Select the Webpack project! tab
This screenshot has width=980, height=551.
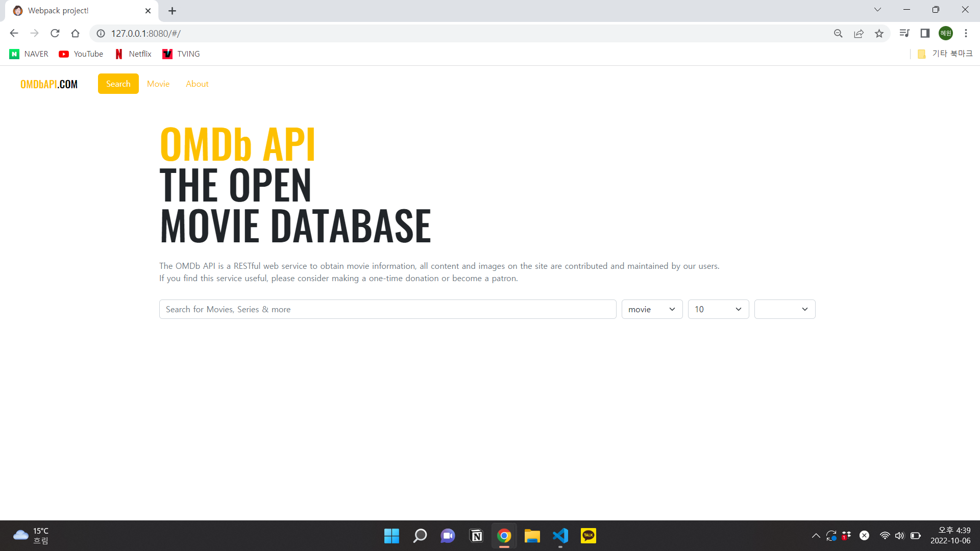[82, 11]
